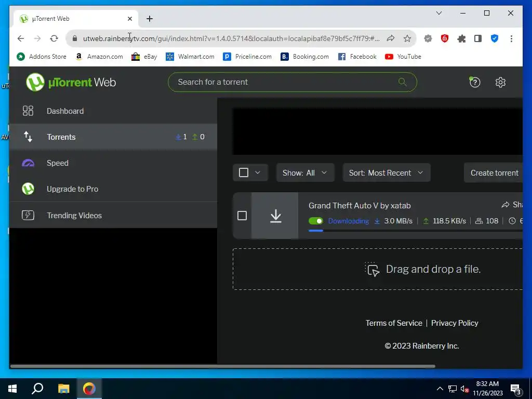Click the Upgrade to Pro µTorrent icon
This screenshot has height=399, width=532.
(x=28, y=189)
